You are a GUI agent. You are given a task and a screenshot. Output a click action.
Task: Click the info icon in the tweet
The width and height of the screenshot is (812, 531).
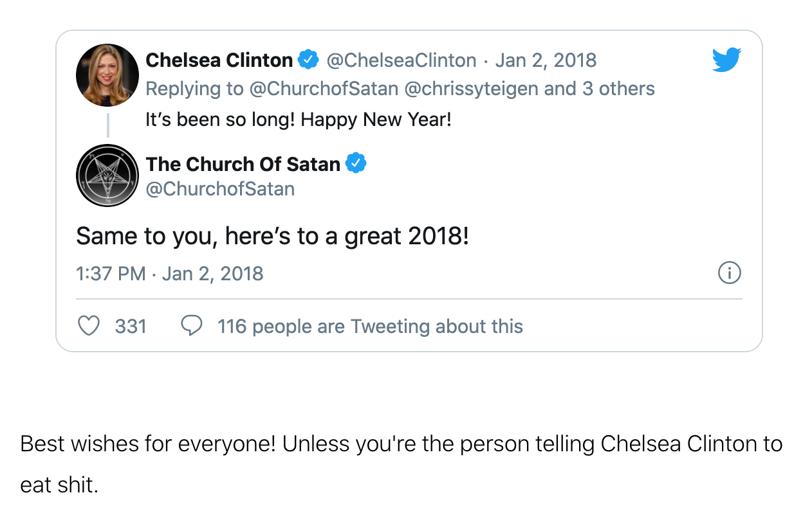(x=729, y=273)
